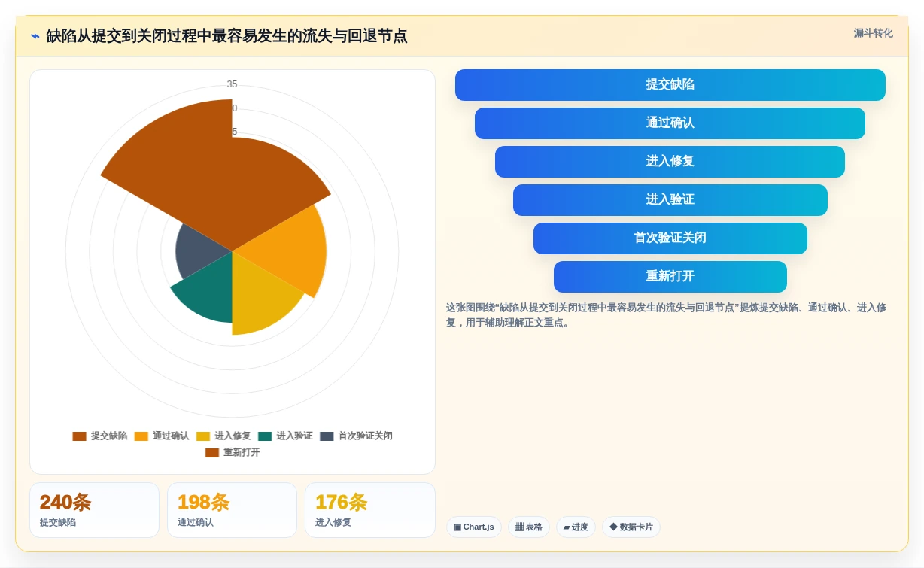Click the 198条 stat card
This screenshot has width=924, height=568.
point(232,510)
